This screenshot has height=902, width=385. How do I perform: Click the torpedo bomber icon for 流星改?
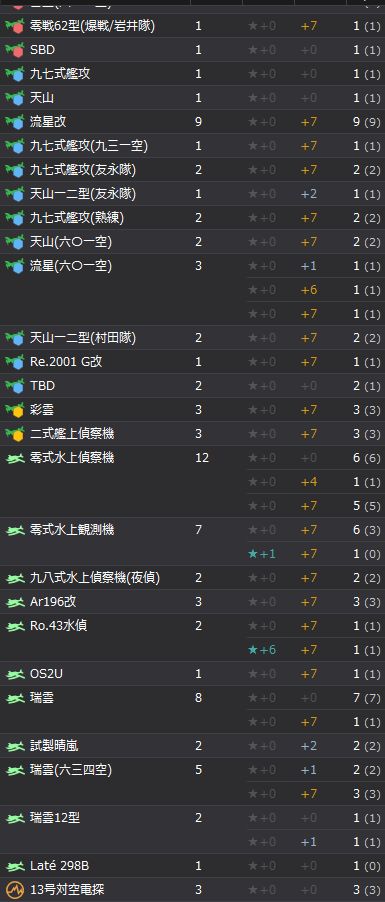coord(14,122)
